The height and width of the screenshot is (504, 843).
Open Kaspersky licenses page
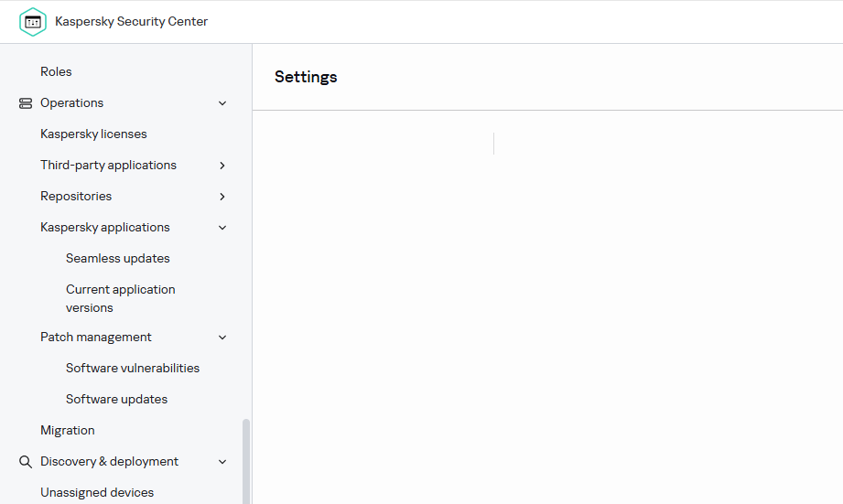[x=93, y=134]
